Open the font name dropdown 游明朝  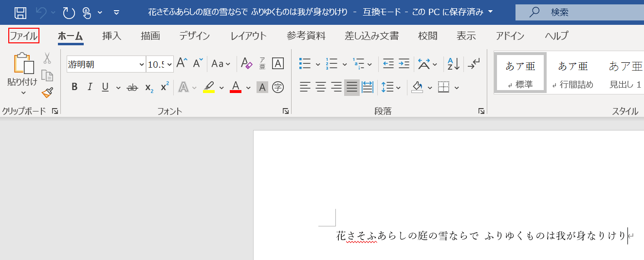[142, 64]
